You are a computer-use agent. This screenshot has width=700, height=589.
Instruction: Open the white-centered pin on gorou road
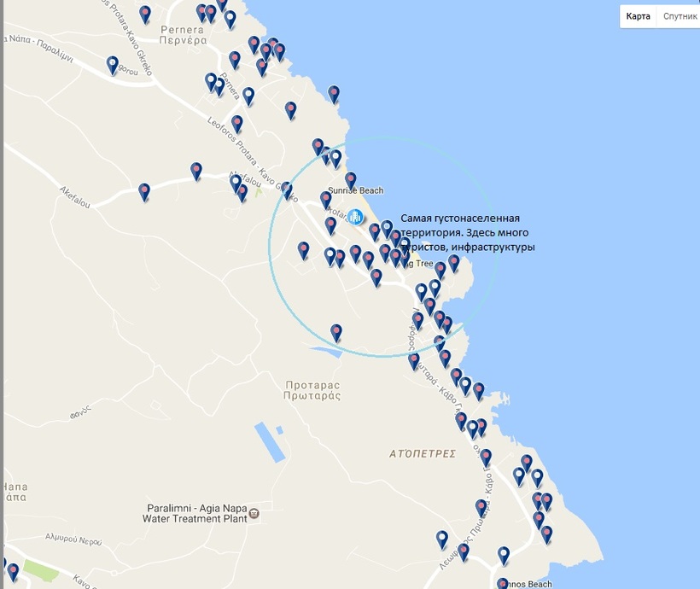click(x=113, y=64)
